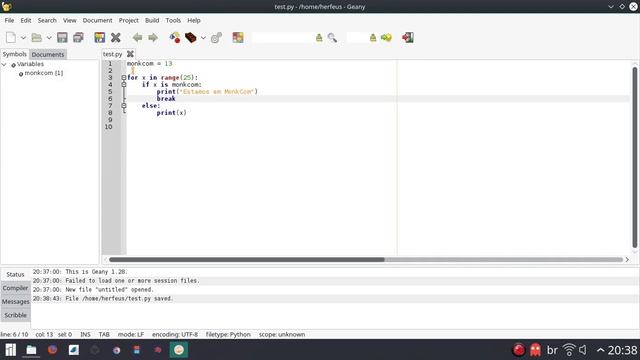
Task: Click the horizontal scrollbar's right arrow
Action: [x=627, y=260]
